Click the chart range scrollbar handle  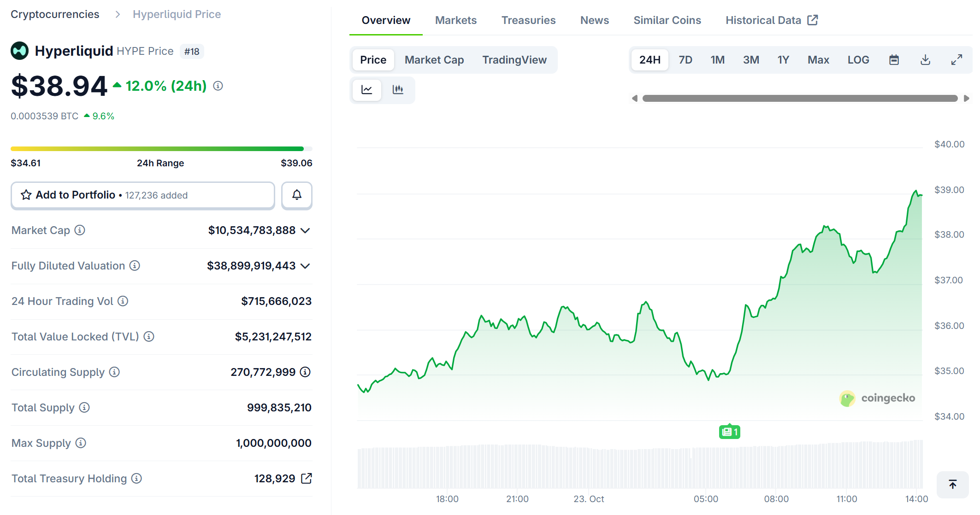tap(800, 98)
